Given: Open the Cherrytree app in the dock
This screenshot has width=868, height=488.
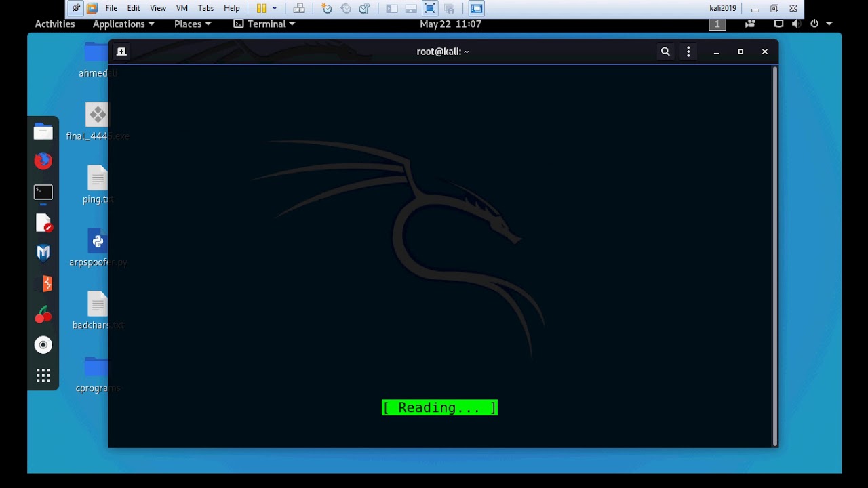Looking at the screenshot, I should tap(43, 314).
